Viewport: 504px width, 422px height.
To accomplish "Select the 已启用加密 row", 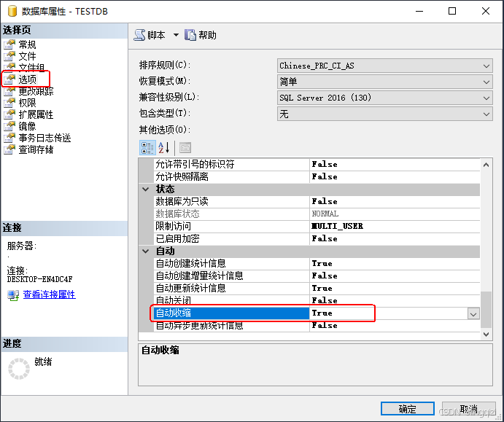I will point(317,238).
